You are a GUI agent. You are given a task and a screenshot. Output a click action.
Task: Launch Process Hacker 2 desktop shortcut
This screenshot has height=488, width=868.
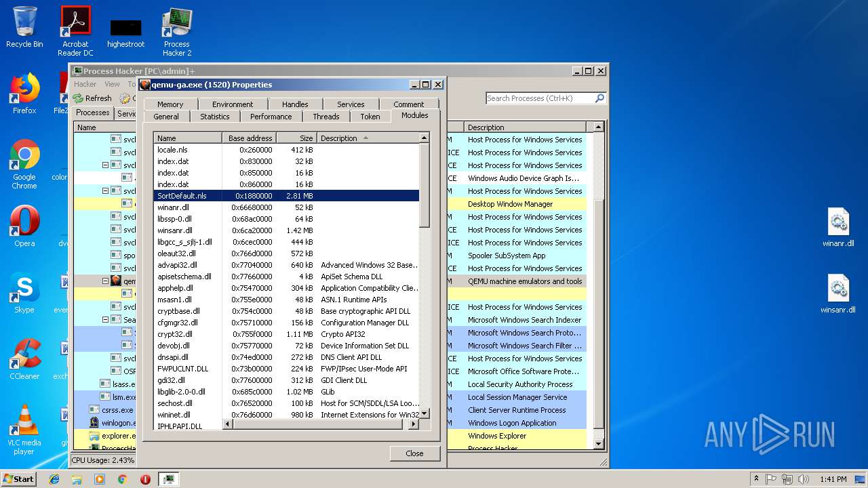177,31
